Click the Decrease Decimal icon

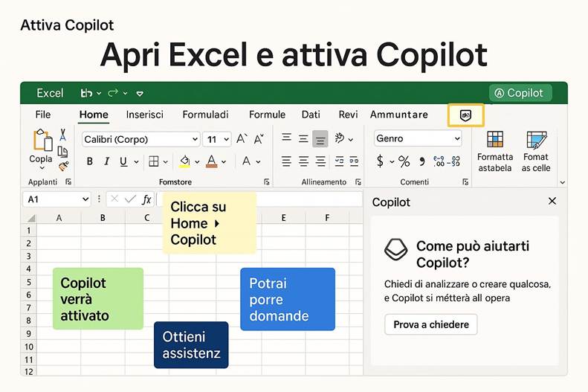453,161
